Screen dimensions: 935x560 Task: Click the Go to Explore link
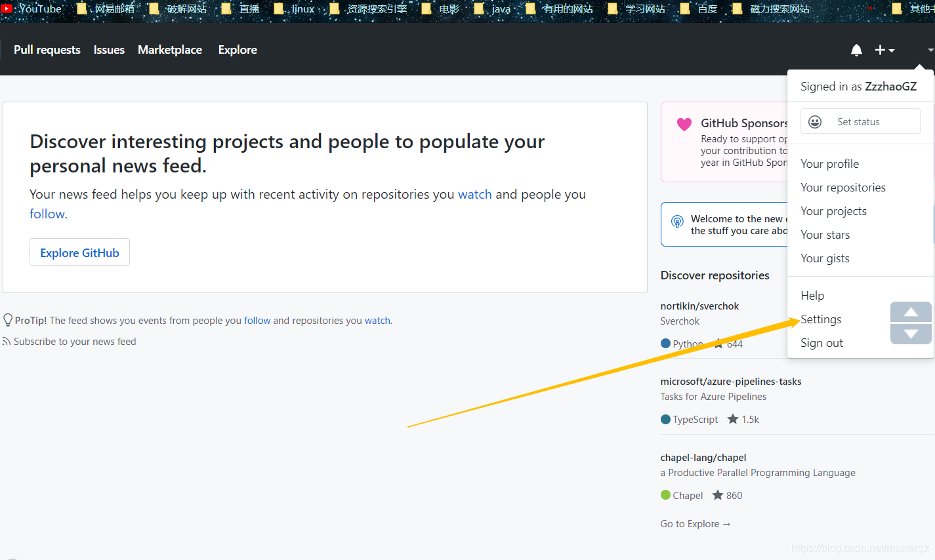point(696,524)
